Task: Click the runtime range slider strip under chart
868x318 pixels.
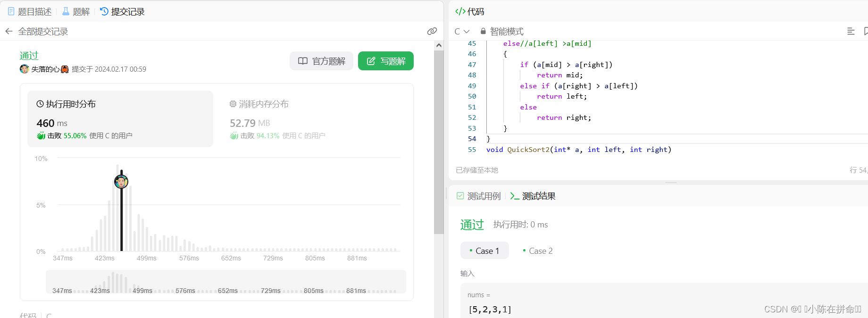Action: point(226,282)
